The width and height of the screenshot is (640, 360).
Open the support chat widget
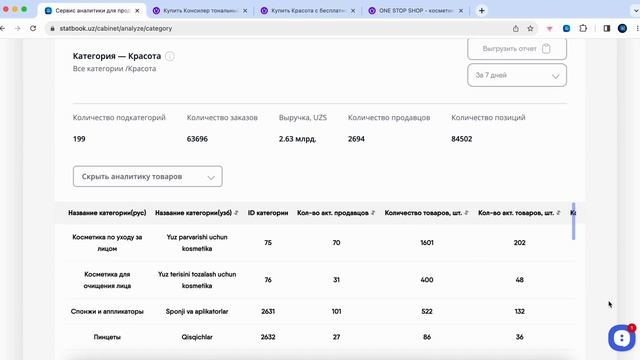[x=622, y=337]
